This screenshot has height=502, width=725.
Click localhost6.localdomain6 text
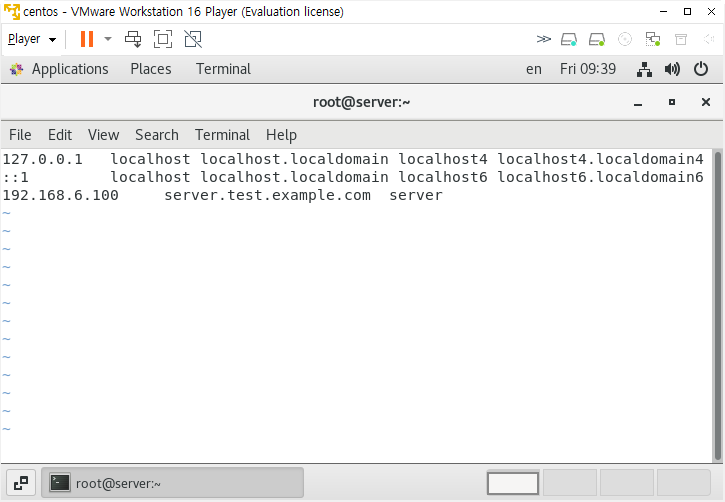click(x=600, y=177)
